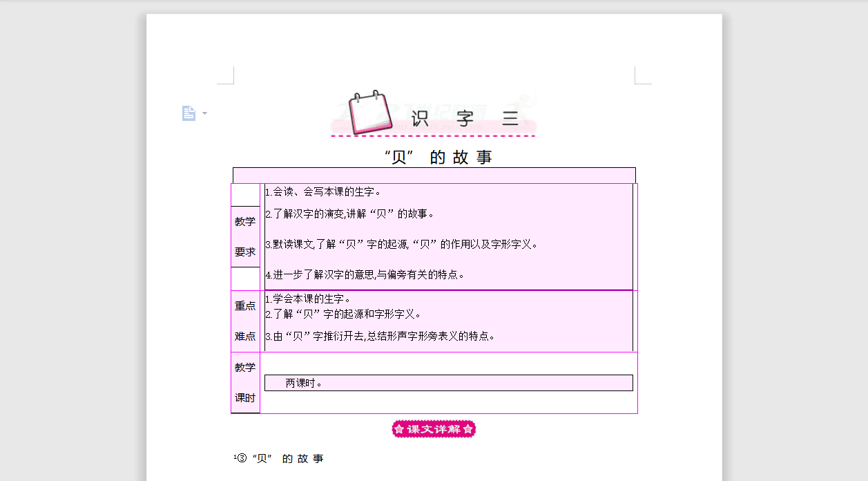Open the Paste Options dropdown arrow
The width and height of the screenshot is (868, 481).
[204, 114]
